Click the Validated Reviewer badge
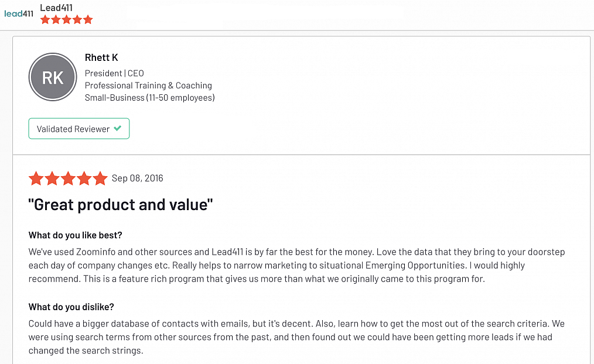Image resolution: width=594 pixels, height=364 pixels. coord(78,129)
